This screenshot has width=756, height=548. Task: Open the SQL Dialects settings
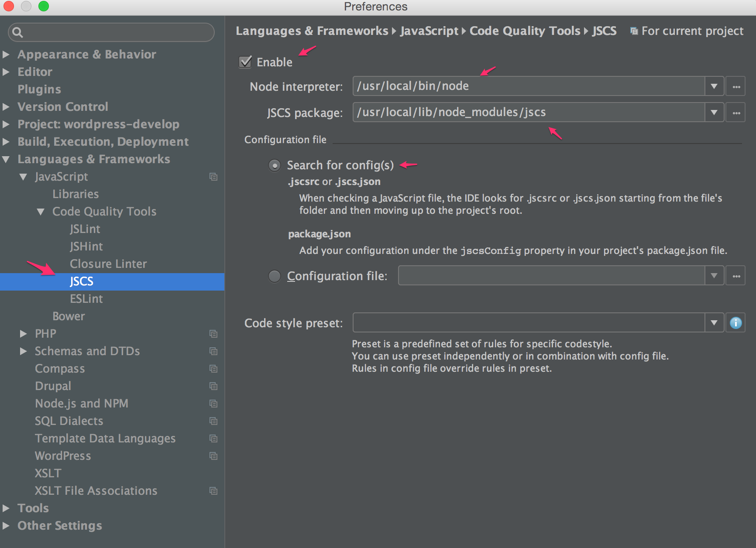pyautogui.click(x=69, y=421)
